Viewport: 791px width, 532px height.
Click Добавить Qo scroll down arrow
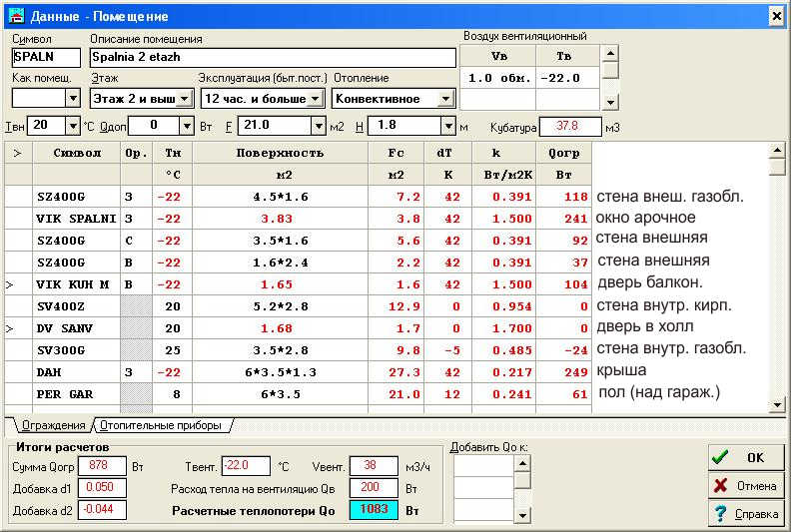522,515
